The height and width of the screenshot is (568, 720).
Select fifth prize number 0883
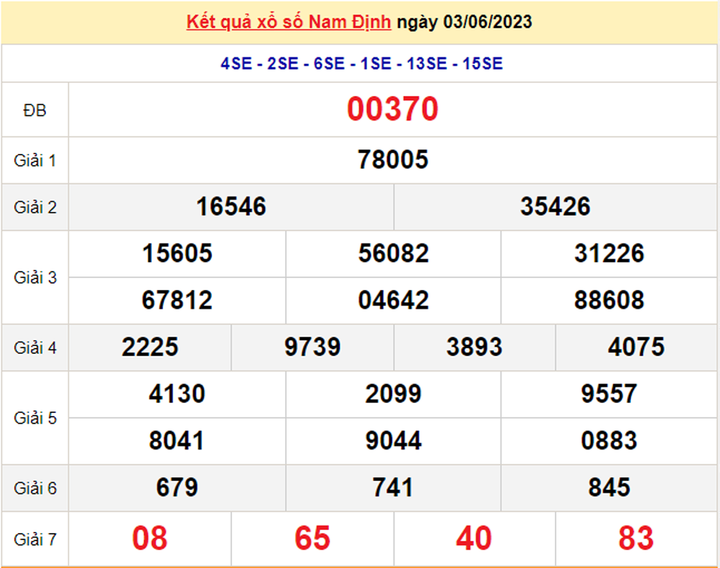coord(609,441)
